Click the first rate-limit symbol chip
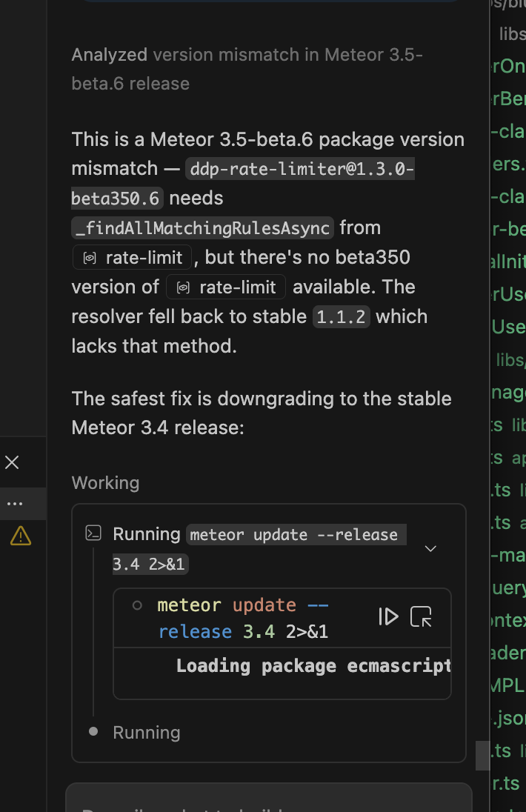 (133, 258)
